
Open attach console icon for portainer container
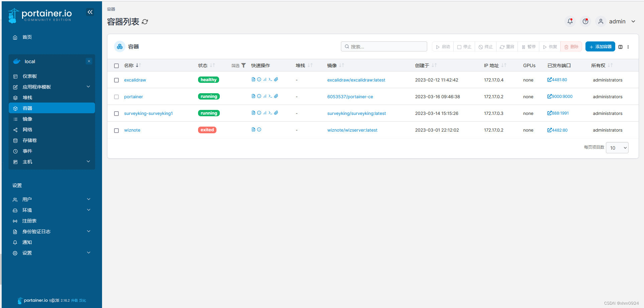pos(276,96)
